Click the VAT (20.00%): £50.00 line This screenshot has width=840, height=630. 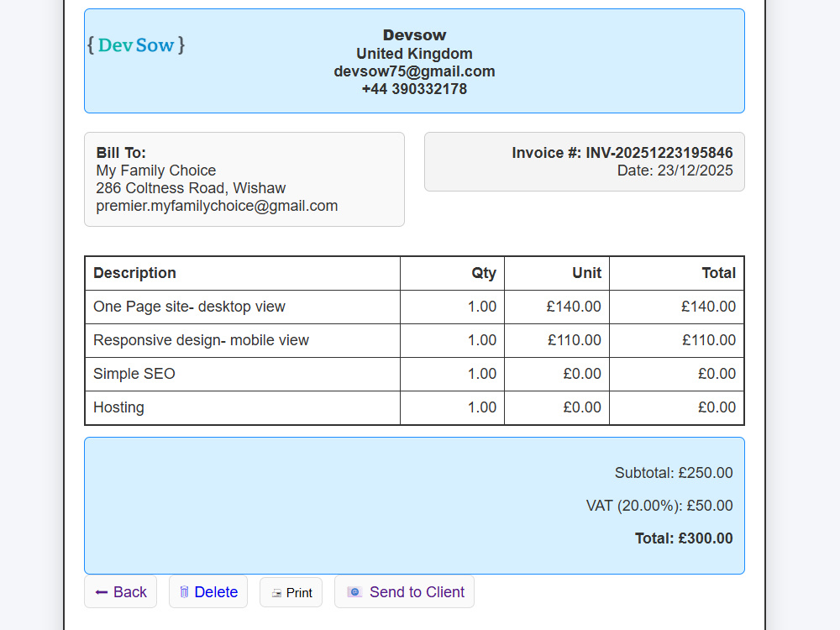click(659, 506)
